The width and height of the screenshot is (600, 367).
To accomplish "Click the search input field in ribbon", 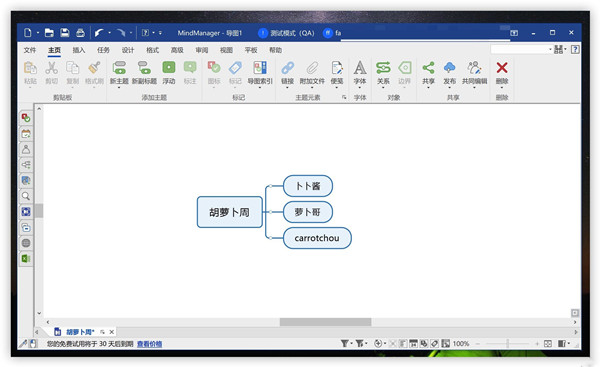I will 520,49.
